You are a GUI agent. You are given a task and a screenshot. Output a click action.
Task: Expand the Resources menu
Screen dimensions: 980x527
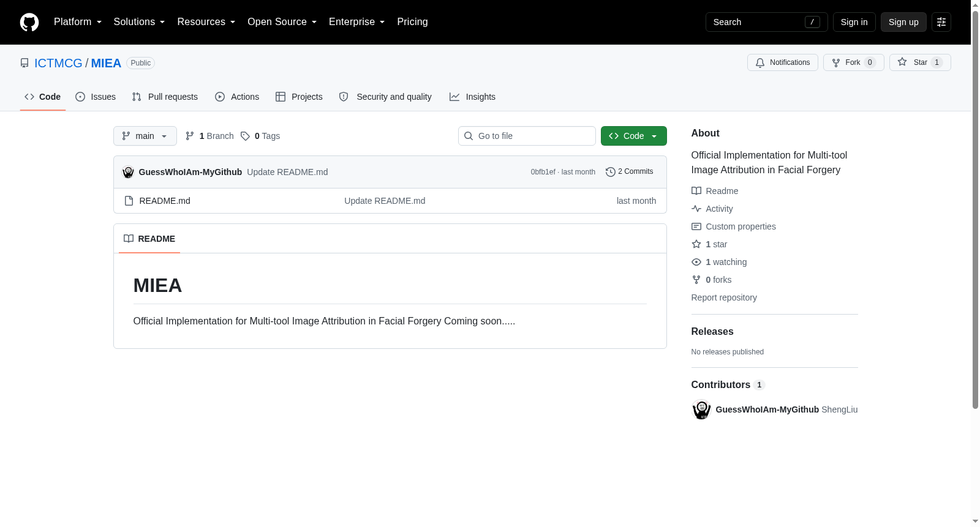click(x=206, y=22)
